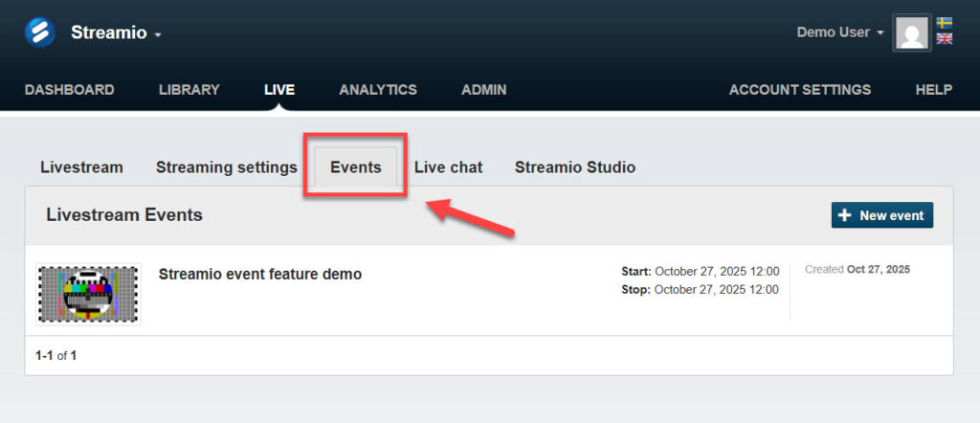Click the Streamio logo icon
Screen dimensions: 980x423
pos(40,33)
